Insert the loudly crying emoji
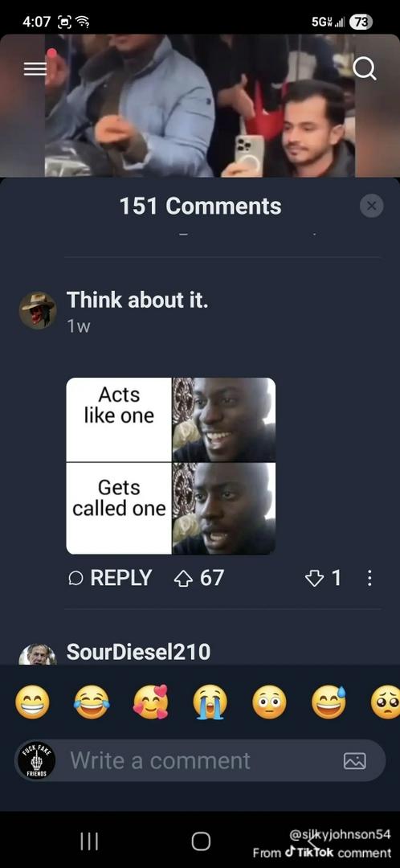This screenshot has width=400, height=868. tap(210, 702)
